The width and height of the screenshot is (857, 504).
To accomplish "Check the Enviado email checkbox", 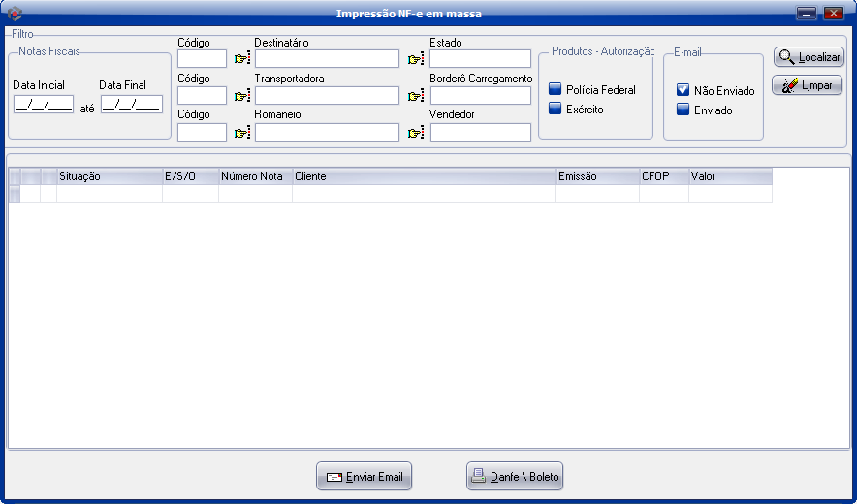I will click(683, 110).
